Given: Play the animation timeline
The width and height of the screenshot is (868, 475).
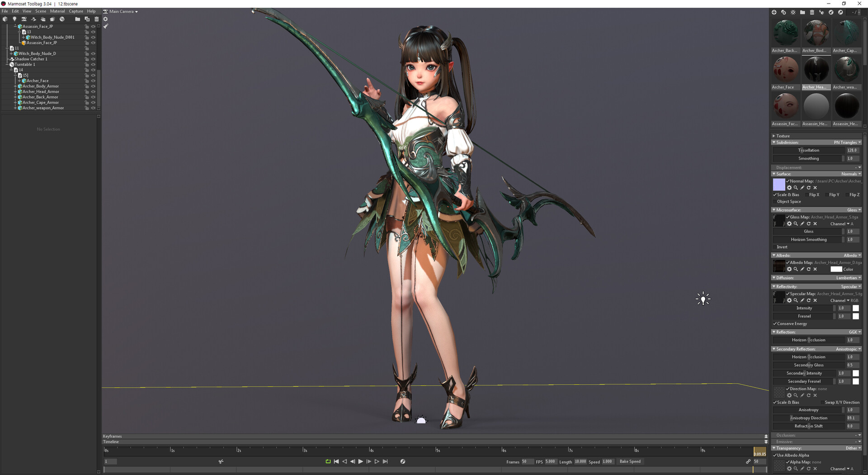Looking at the screenshot, I should coord(360,461).
